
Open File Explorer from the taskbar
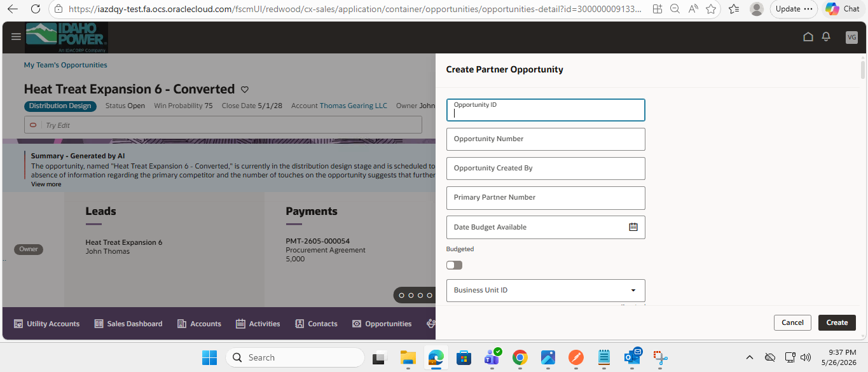(x=408, y=357)
